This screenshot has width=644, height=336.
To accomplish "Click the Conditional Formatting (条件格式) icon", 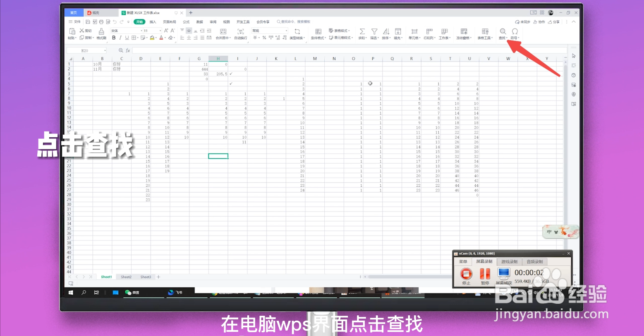I will [x=318, y=31].
